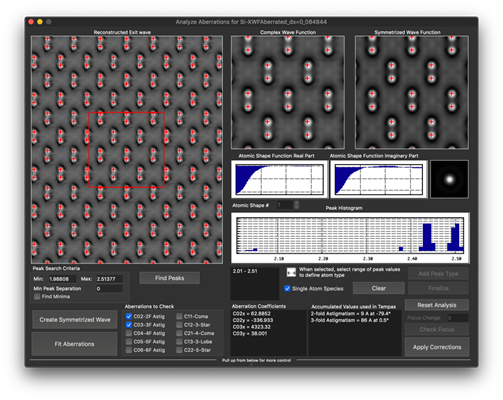Click the peak range selection icon
503x400 pixels.
point(291,272)
